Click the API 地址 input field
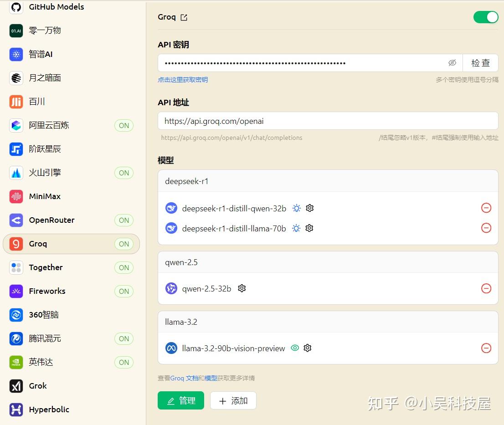This screenshot has height=425, width=504. tap(328, 121)
